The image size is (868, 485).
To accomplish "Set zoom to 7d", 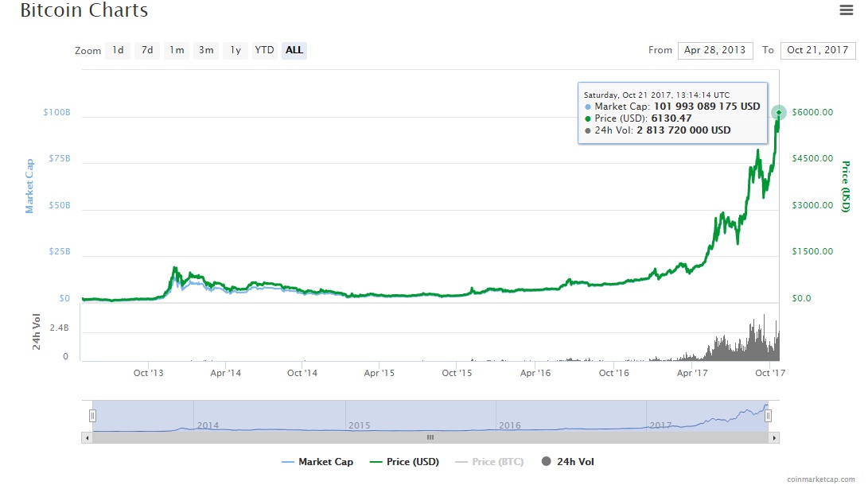I will coord(147,50).
